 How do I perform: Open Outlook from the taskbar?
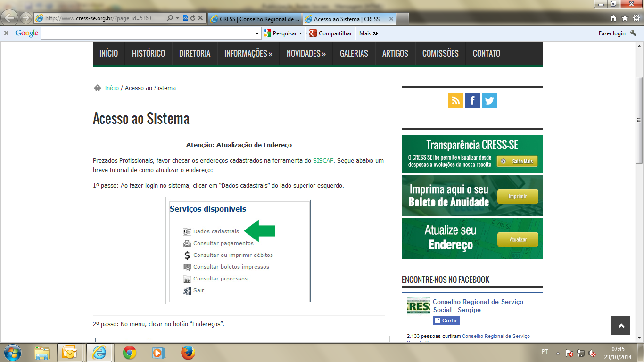point(70,353)
